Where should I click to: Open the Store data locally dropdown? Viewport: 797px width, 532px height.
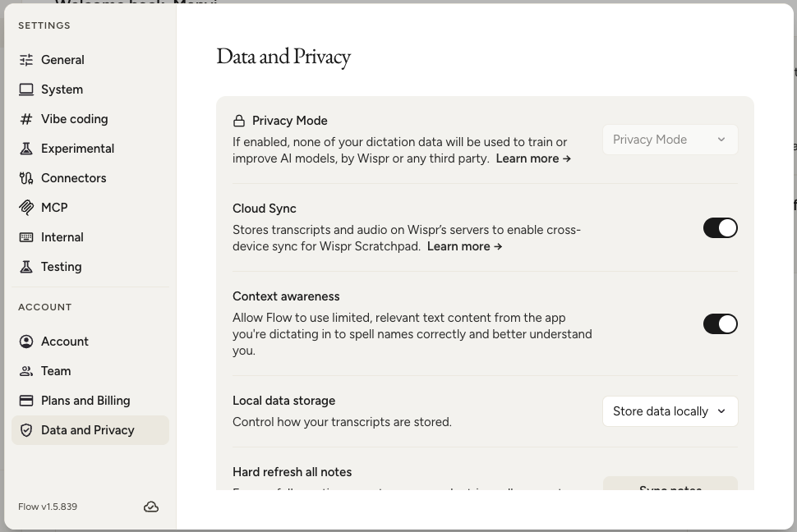(670, 411)
